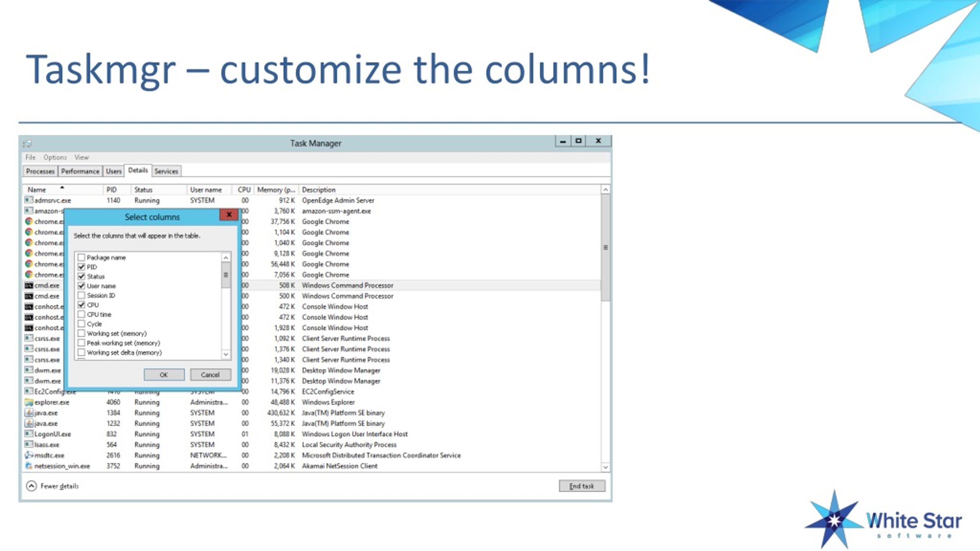The image size is (980, 551).
Task: Uncheck the PID column checkbox
Action: (81, 267)
